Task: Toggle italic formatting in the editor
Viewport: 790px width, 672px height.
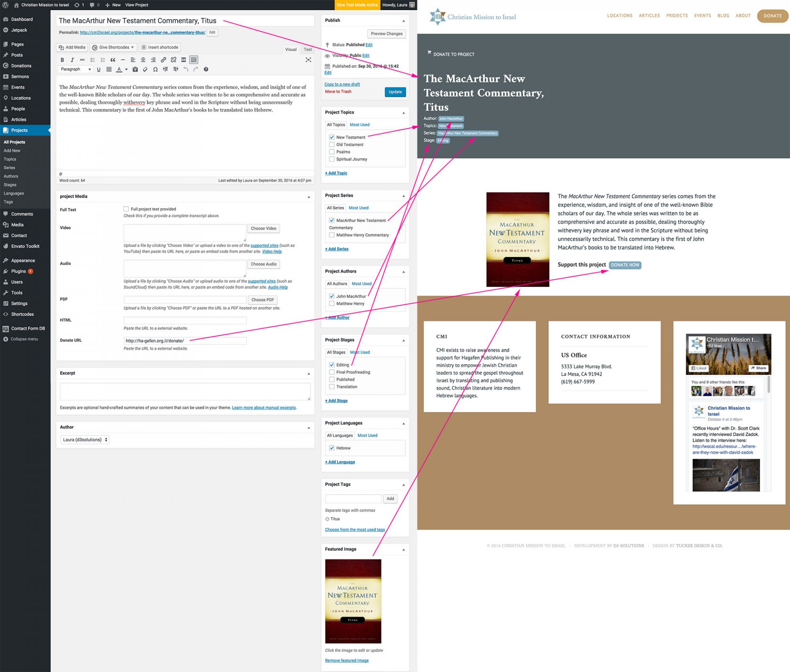Action: click(72, 60)
